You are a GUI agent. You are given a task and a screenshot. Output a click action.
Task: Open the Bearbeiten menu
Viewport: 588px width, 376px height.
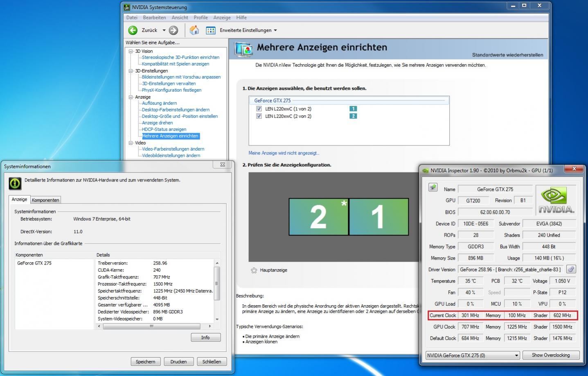[x=154, y=18]
